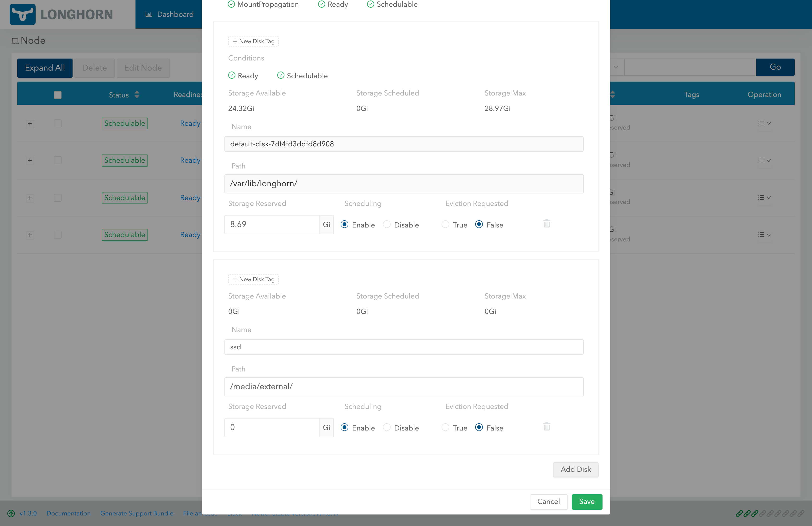Set Eviction Requested True for ssd disk
812x526 pixels.
point(445,427)
